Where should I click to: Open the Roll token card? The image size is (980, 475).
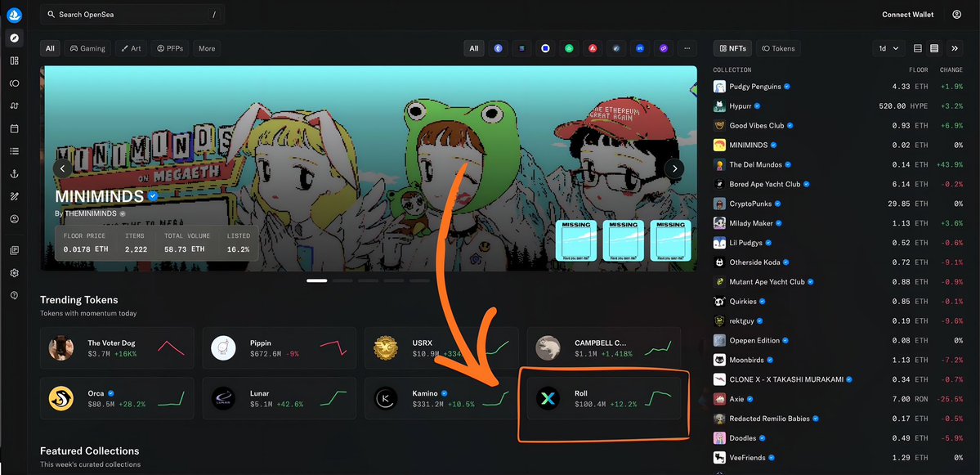click(604, 398)
